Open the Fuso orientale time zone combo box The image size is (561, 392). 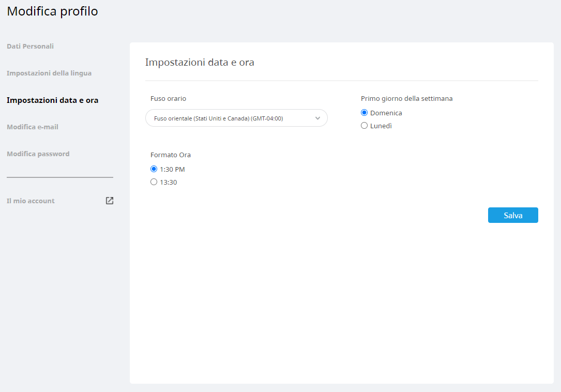(236, 118)
